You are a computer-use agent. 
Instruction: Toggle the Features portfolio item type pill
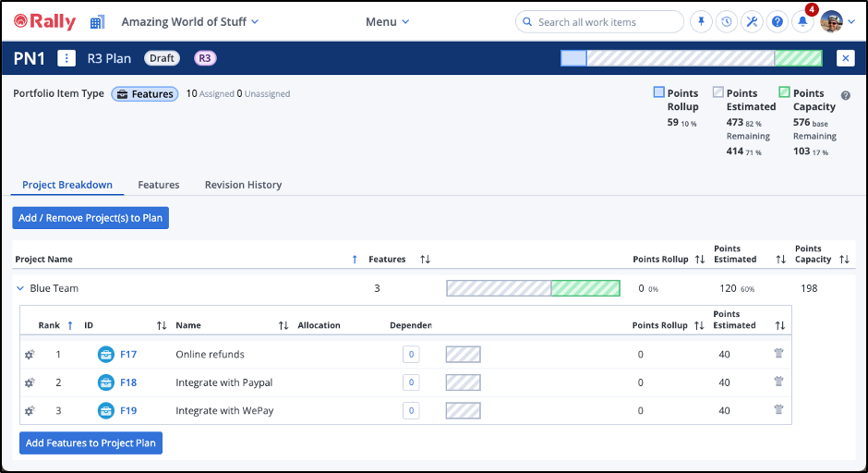click(x=144, y=94)
